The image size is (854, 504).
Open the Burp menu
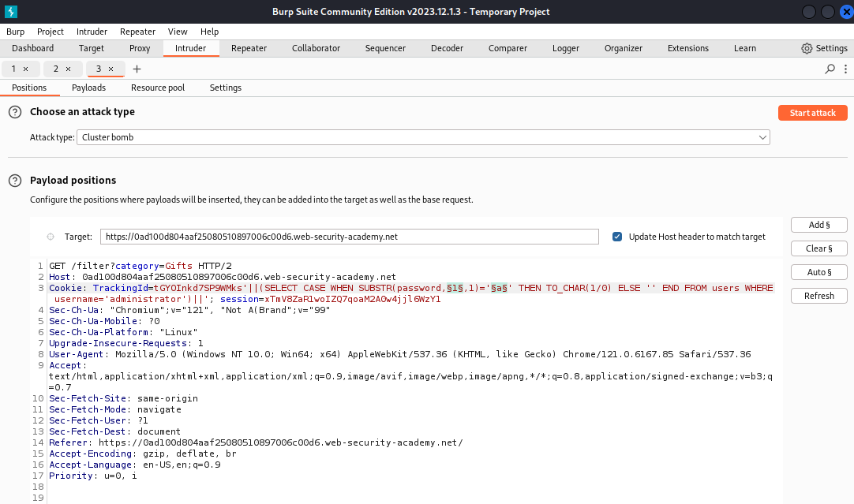pyautogui.click(x=15, y=32)
